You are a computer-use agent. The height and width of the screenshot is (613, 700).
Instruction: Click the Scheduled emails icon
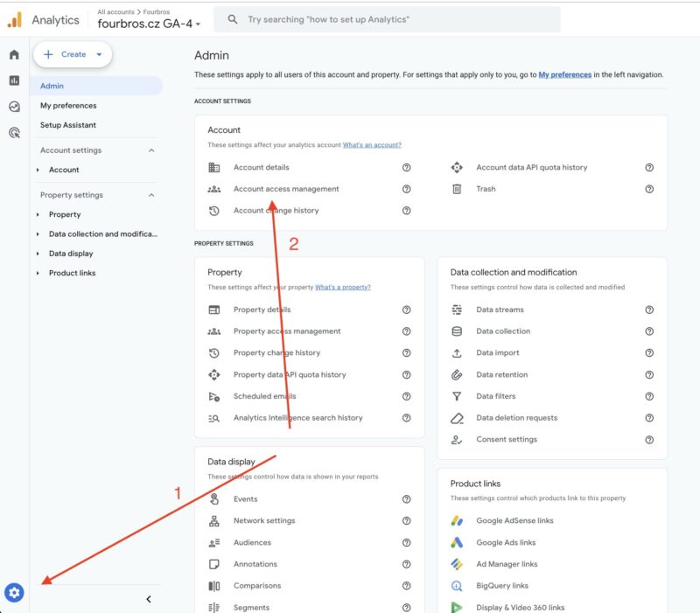pos(214,396)
